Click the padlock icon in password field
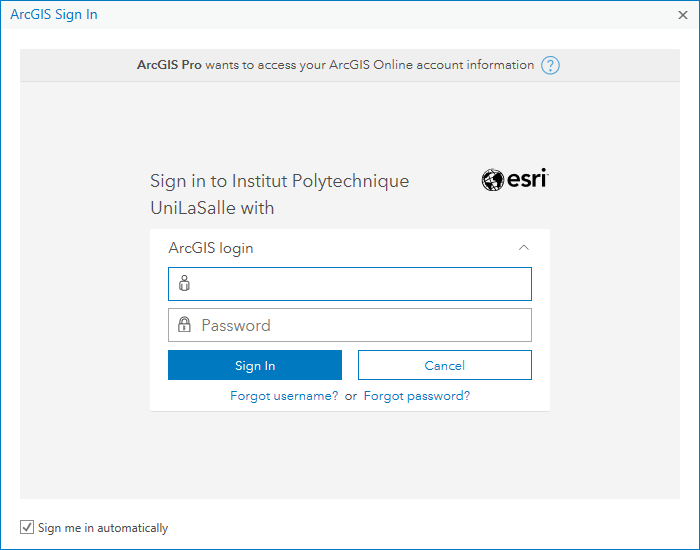 184,325
